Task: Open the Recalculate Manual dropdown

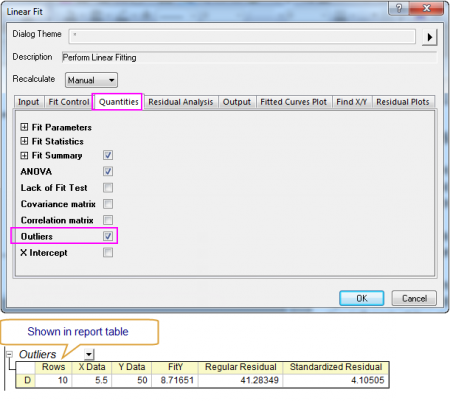Action: [x=91, y=80]
